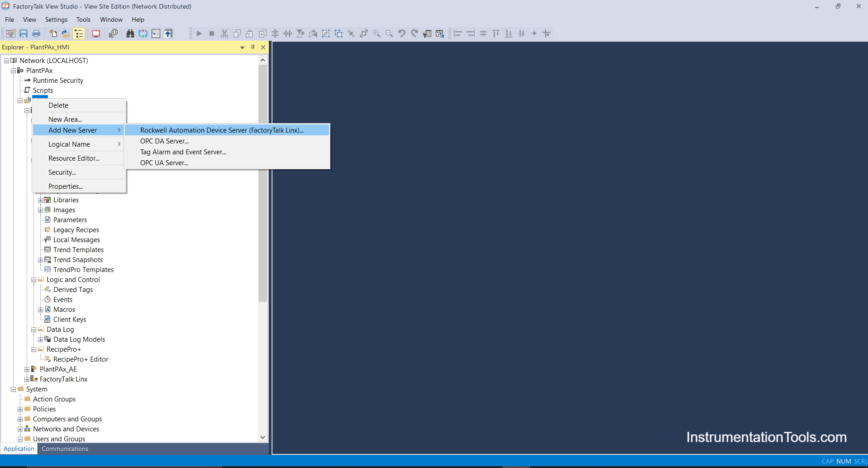Click the Flip Vertical toolbar icon
Image resolution: width=868 pixels, height=468 pixels.
point(300,33)
